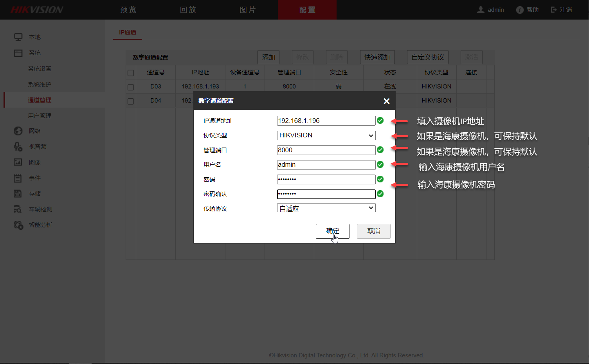
Task: Check the D03 channel row checkbox
Action: 131,87
